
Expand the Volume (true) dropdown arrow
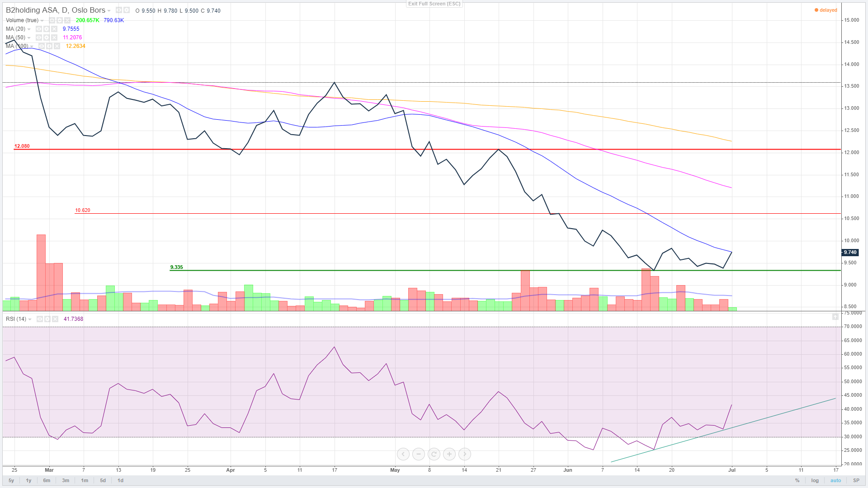(42, 21)
